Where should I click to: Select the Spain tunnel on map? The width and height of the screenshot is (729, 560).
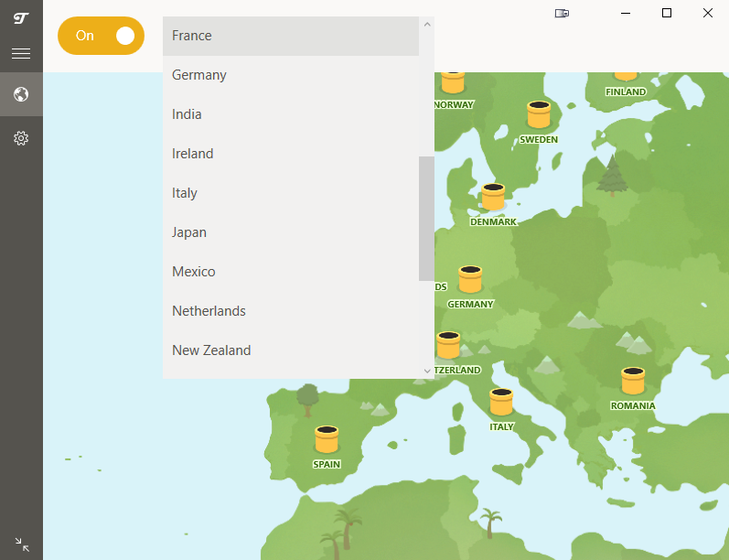click(327, 439)
